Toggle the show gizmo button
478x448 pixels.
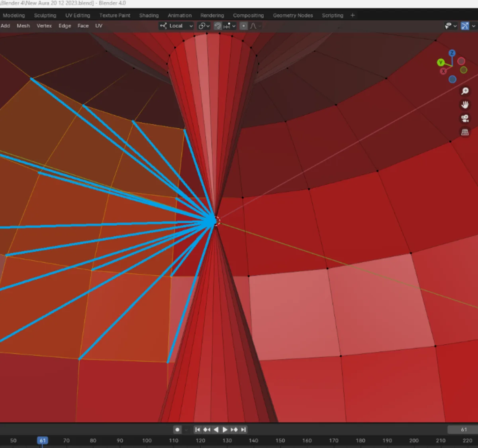[x=465, y=26]
